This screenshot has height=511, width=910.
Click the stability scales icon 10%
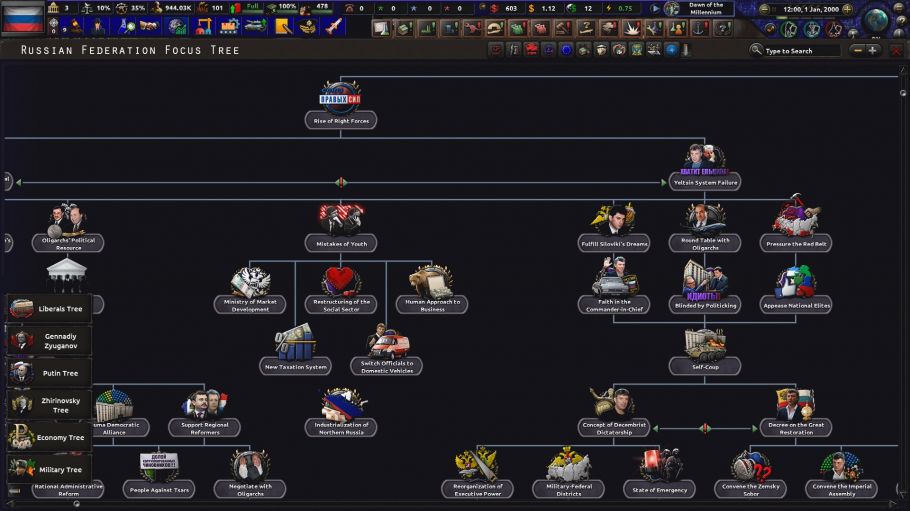pyautogui.click(x=88, y=8)
